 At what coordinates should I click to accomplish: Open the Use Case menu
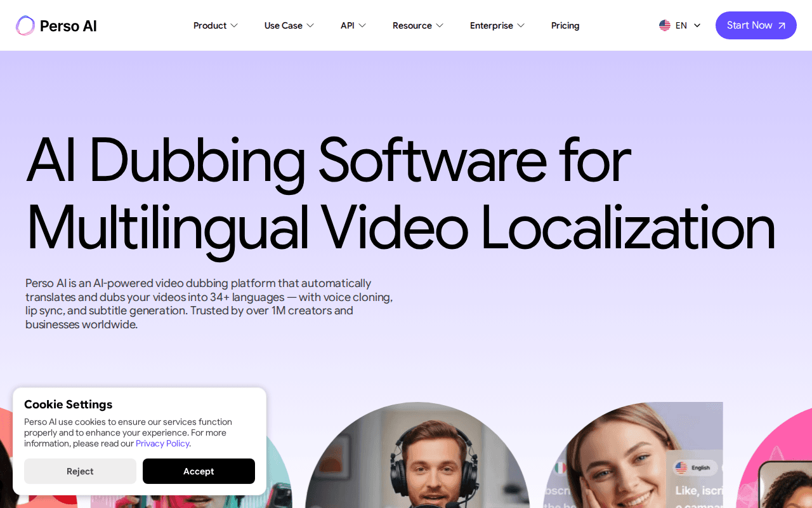pos(289,25)
